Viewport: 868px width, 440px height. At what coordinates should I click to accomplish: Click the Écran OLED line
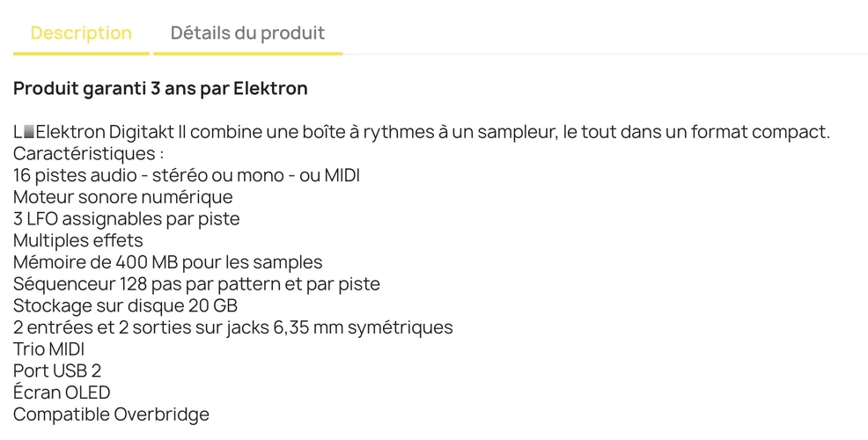62,392
